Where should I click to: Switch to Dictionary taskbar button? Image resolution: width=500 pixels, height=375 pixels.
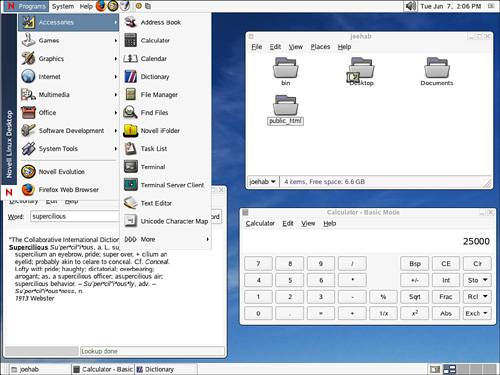(x=166, y=369)
